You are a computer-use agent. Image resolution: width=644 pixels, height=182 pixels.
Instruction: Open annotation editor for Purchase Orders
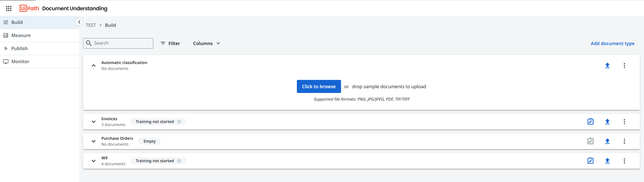[590, 141]
